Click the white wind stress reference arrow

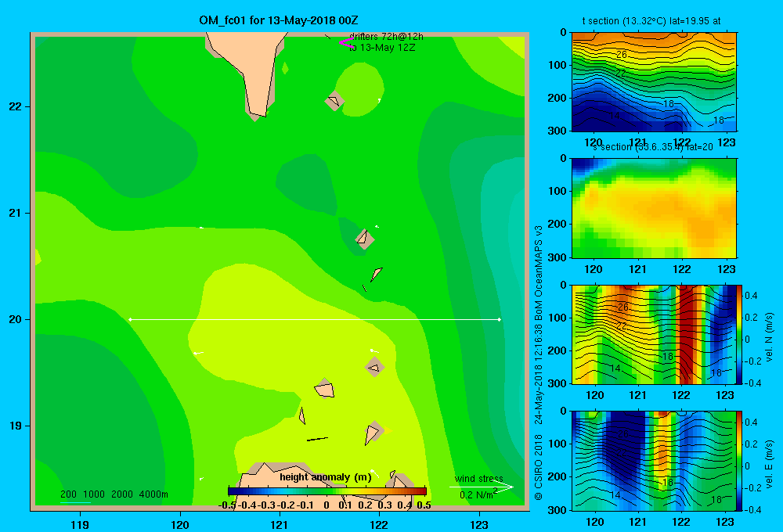[481, 487]
